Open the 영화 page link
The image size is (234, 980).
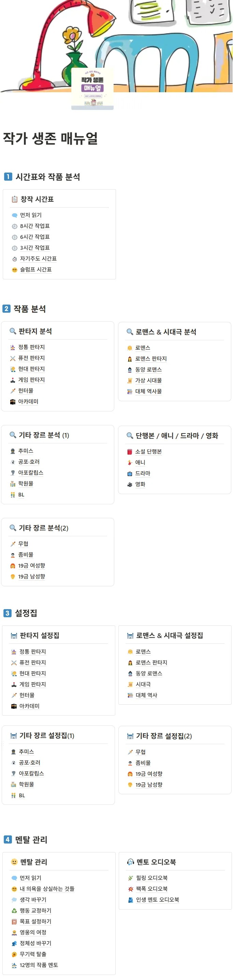[140, 485]
